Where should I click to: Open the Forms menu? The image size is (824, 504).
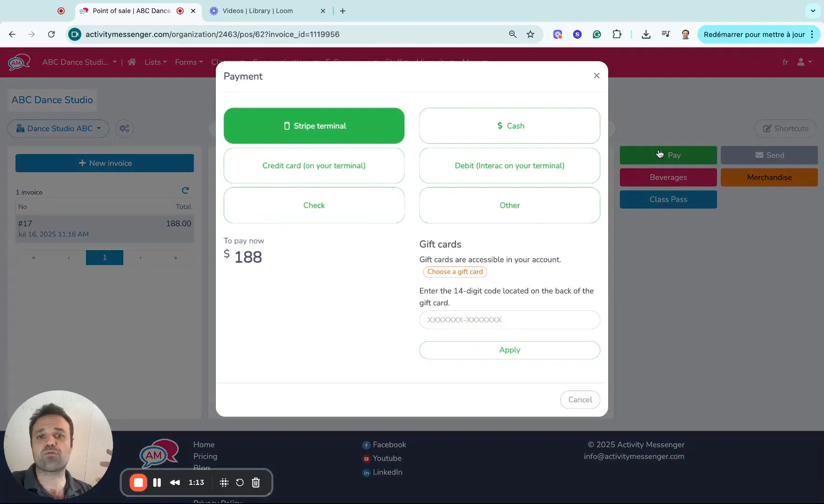tap(189, 62)
